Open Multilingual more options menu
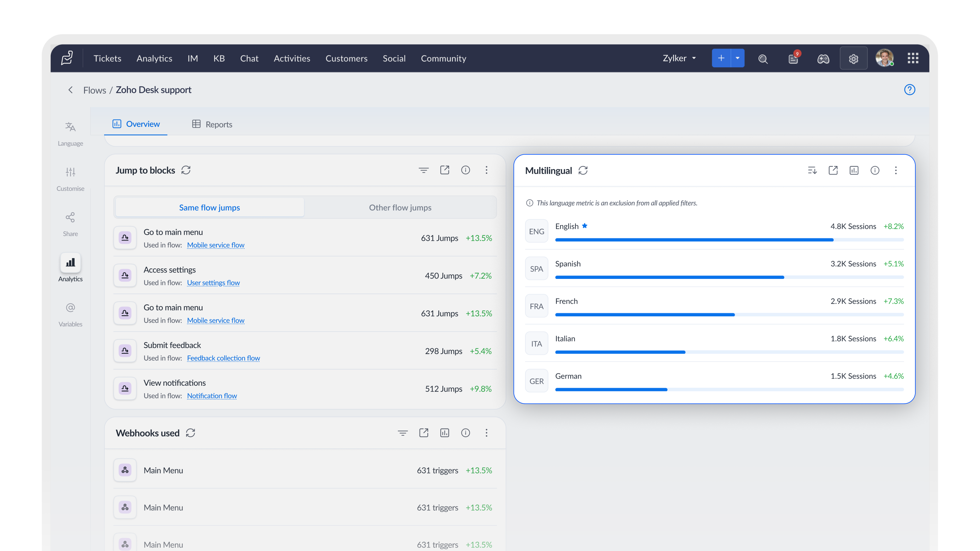Screen dimensions: 980x551 click(x=896, y=170)
